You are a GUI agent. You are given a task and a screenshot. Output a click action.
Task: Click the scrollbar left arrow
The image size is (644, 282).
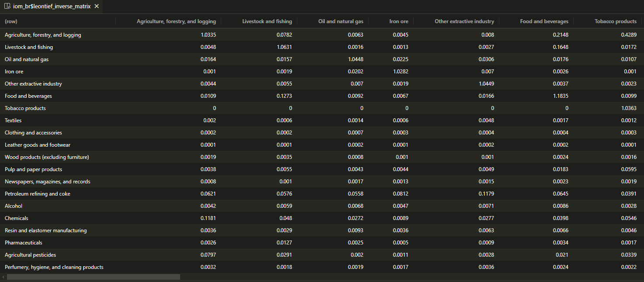click(3, 277)
